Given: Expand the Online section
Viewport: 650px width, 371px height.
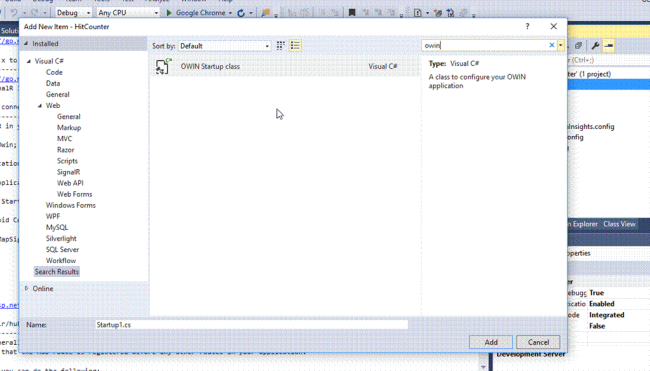Looking at the screenshot, I should click(x=27, y=289).
